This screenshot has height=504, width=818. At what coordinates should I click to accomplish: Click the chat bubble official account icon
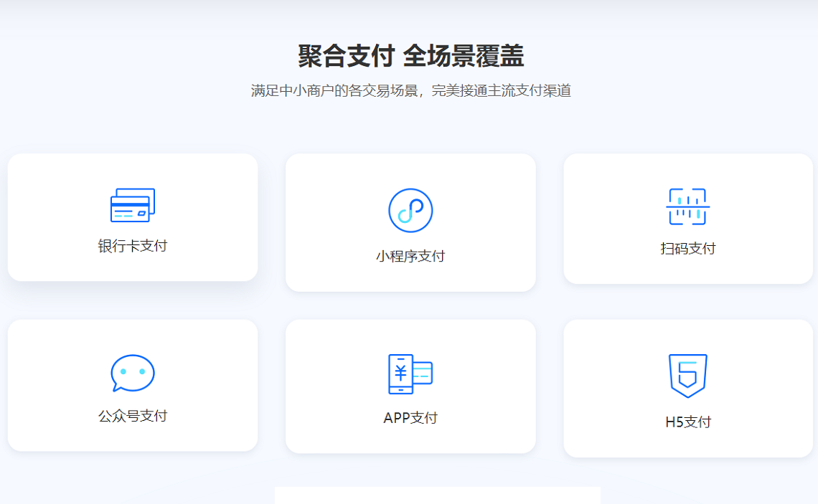click(x=133, y=374)
